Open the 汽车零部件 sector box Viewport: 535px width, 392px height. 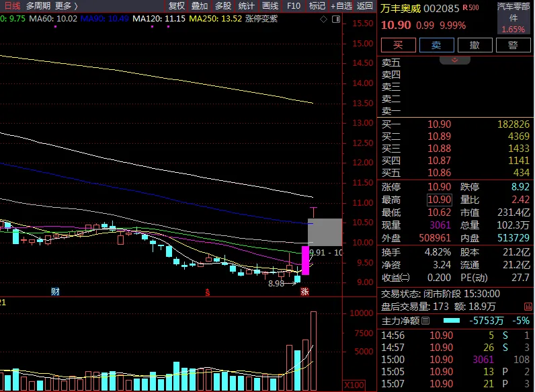513,17
